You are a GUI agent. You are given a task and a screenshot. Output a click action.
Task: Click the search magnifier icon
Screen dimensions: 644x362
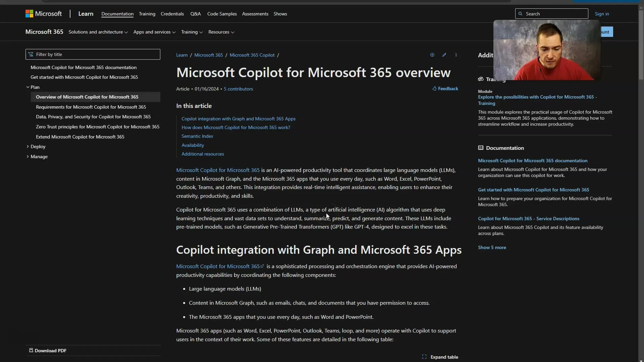pyautogui.click(x=520, y=13)
